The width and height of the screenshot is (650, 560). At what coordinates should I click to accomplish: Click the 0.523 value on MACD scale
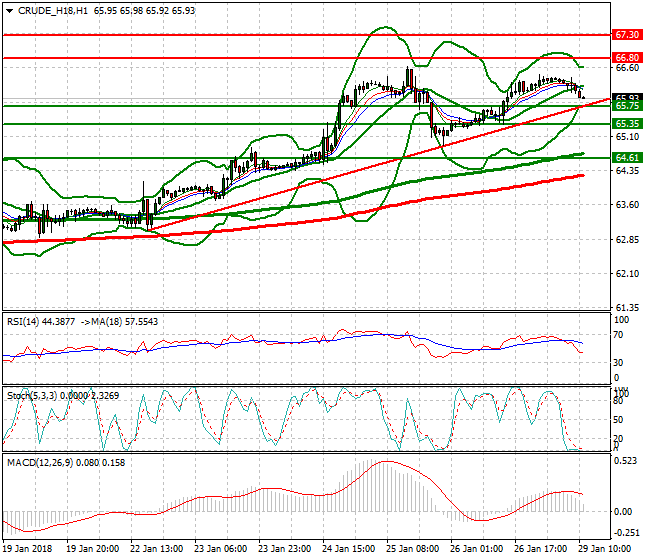click(626, 461)
